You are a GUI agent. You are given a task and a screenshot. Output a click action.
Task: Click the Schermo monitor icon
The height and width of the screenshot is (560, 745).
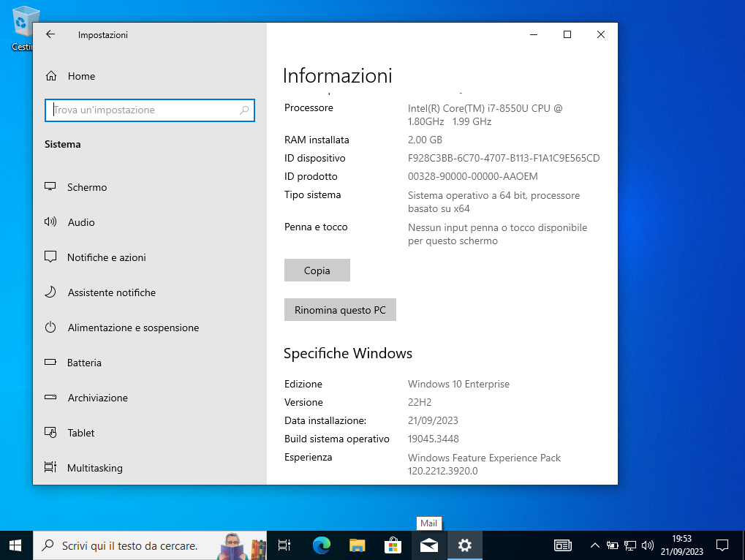[50, 186]
